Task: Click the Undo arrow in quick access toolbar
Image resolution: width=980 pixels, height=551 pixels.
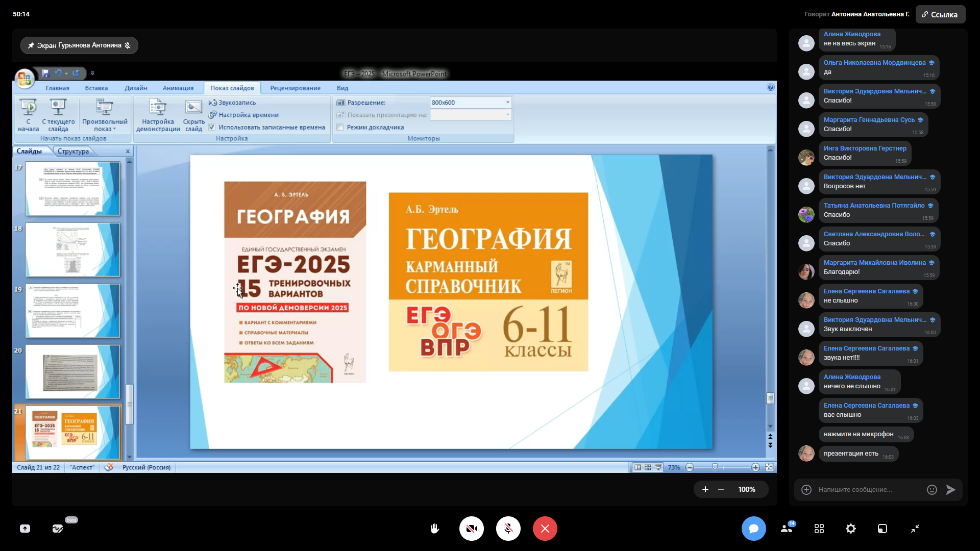Action: [x=58, y=73]
